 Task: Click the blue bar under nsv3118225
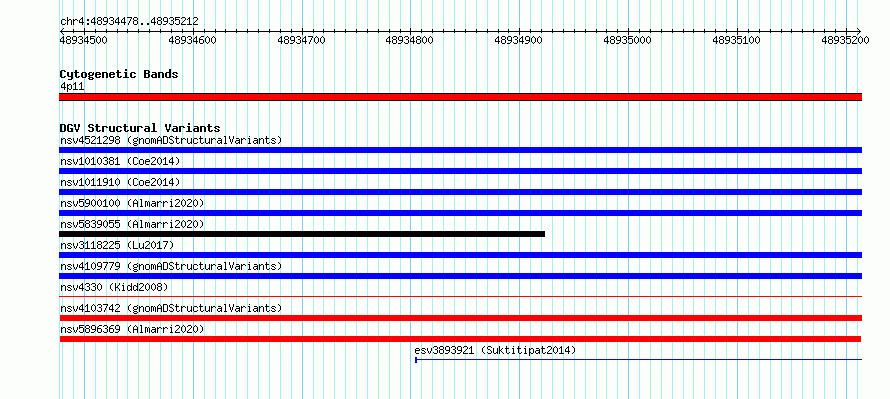(x=460, y=255)
